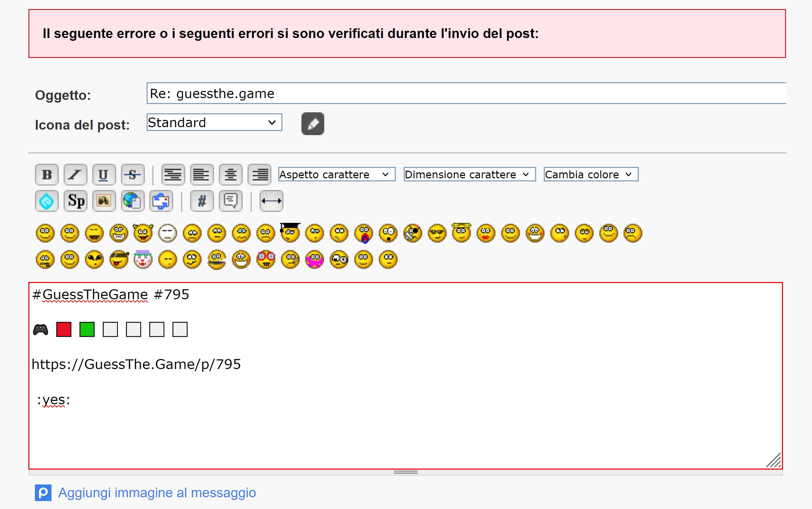The width and height of the screenshot is (812, 509).
Task: Insert quote with speech bubble icon
Action: 231,201
